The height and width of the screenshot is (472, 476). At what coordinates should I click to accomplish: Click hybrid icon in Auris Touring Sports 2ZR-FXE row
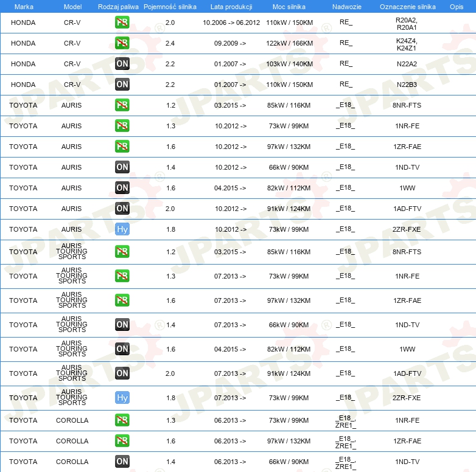pos(122,397)
